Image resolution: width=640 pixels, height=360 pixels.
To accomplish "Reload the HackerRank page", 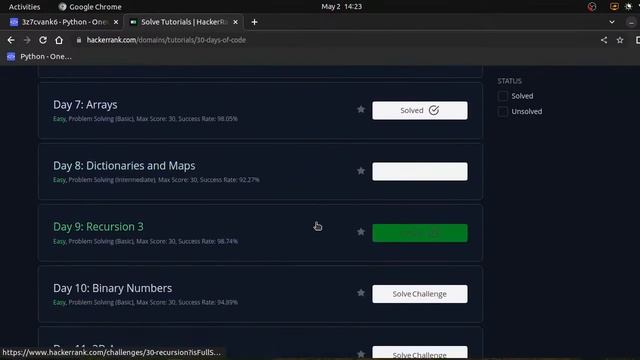I will (43, 40).
